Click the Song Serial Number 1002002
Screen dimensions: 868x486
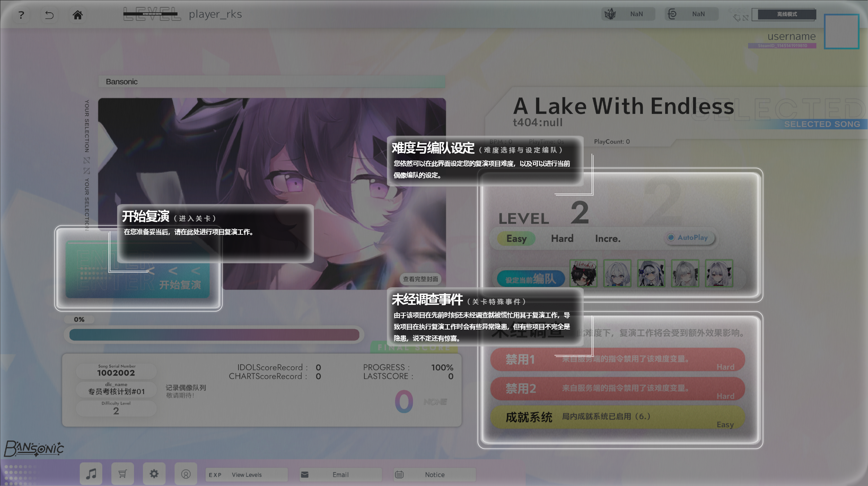coord(116,371)
